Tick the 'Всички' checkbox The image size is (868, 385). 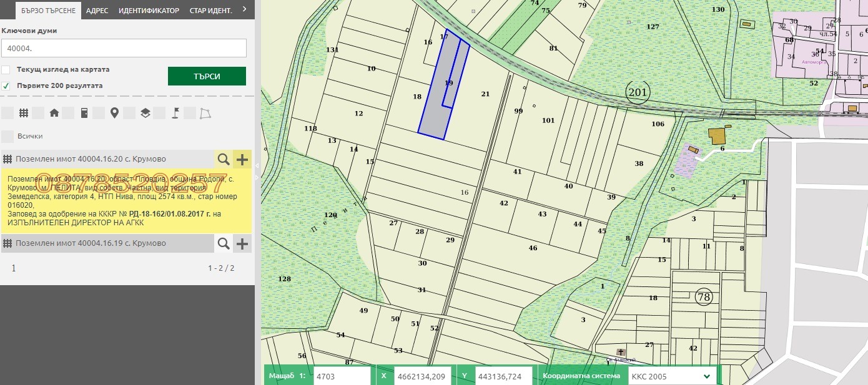[x=7, y=136]
